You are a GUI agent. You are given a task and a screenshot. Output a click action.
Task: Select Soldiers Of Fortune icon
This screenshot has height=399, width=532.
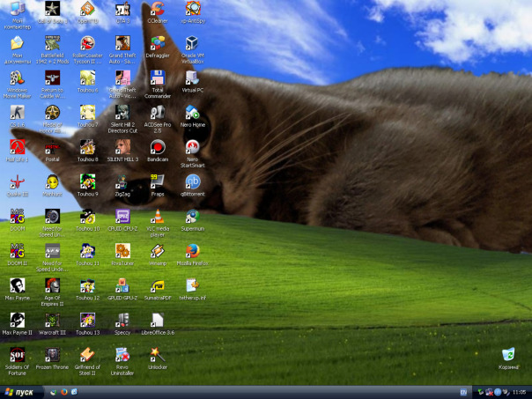(x=17, y=355)
